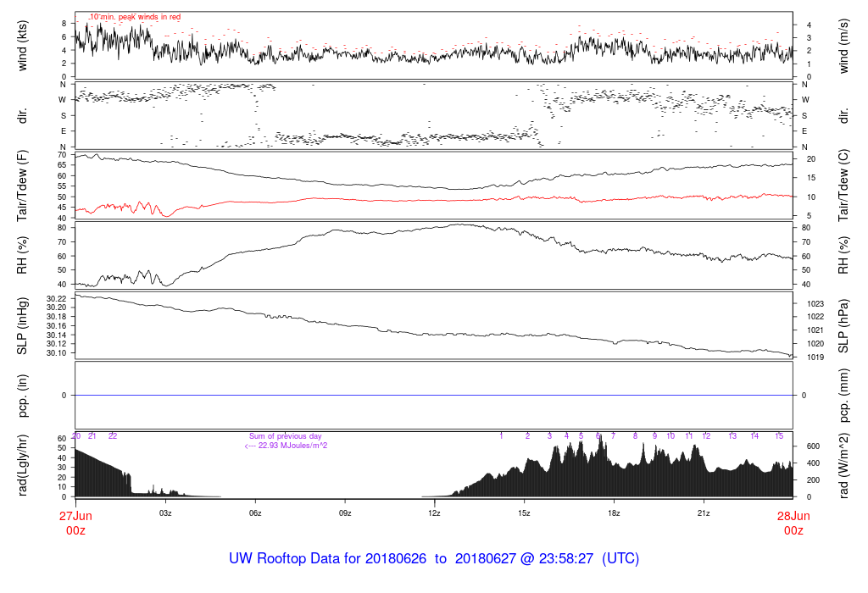Click purple local hour marker '22'
The height and width of the screenshot is (593, 868).
tap(113, 436)
